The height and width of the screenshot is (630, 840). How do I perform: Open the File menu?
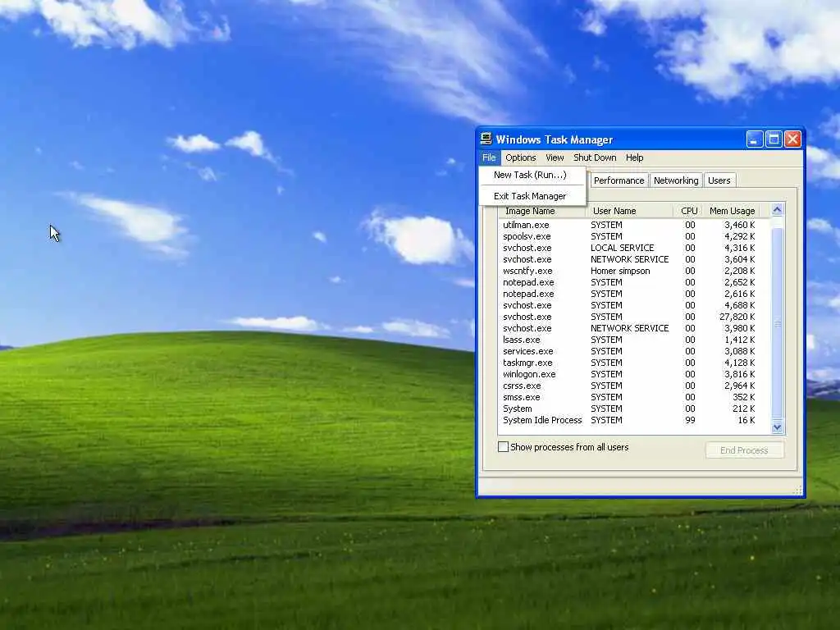[489, 157]
